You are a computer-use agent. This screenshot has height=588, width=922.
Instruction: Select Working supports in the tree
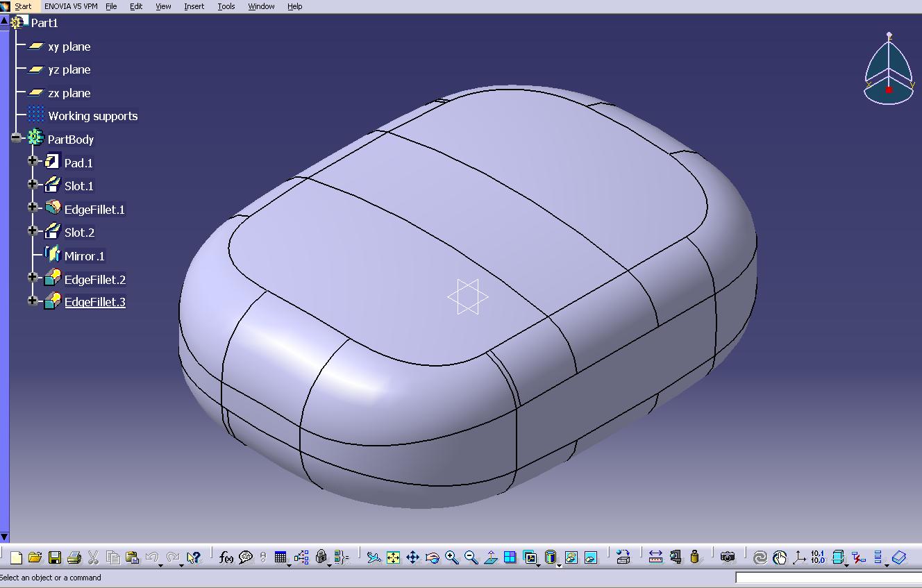[x=93, y=116]
